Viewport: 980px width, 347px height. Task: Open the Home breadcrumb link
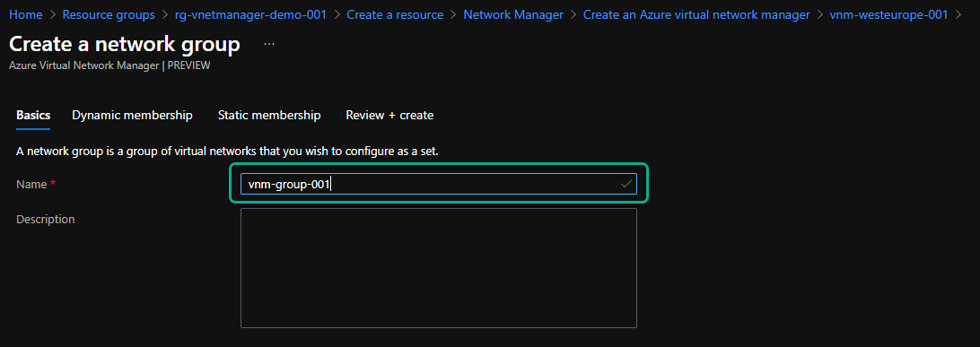pos(26,15)
